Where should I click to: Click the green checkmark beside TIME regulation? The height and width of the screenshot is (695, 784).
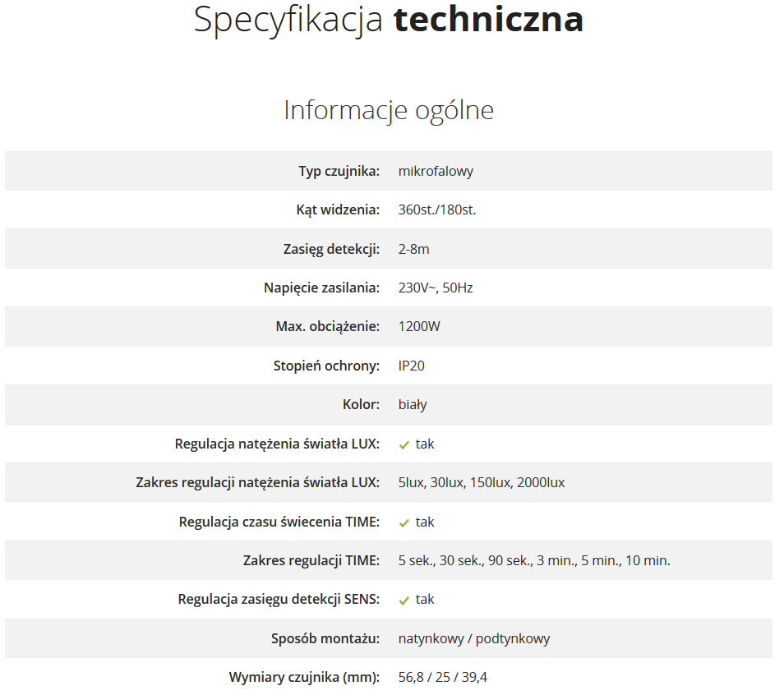[404, 523]
